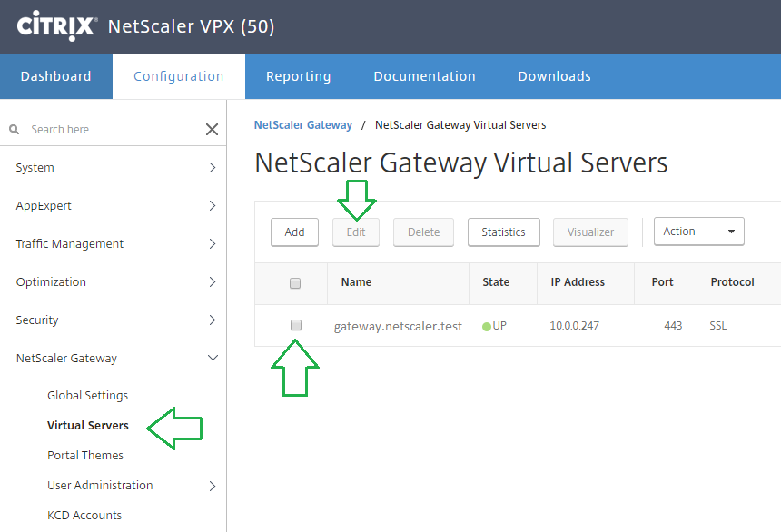The height and width of the screenshot is (532, 781).
Task: Open the Reporting tab
Action: (298, 76)
